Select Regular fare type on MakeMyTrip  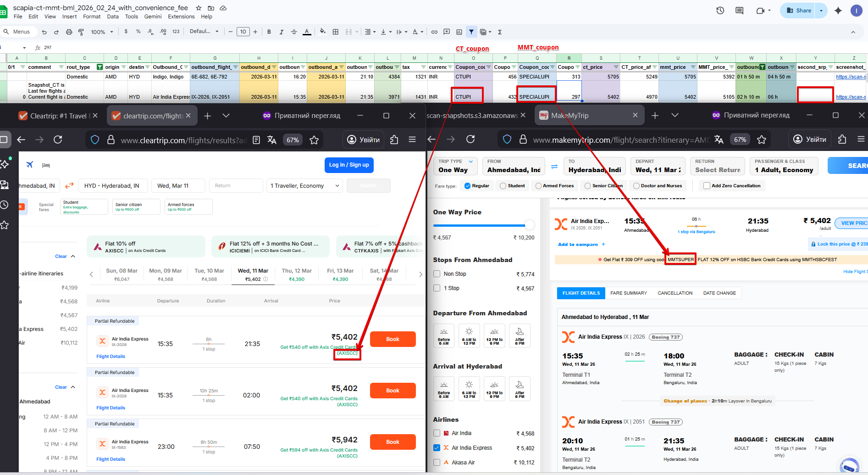point(467,186)
